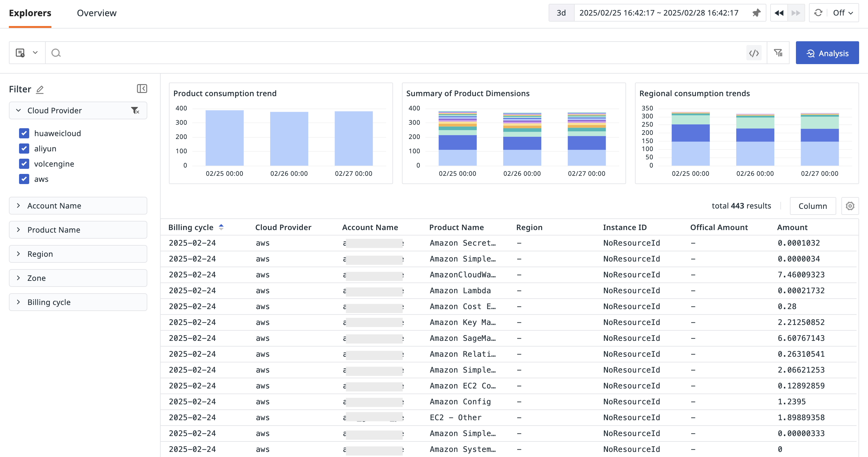Viewport: 868px width, 457px height.
Task: Click the refresh icon
Action: click(818, 13)
